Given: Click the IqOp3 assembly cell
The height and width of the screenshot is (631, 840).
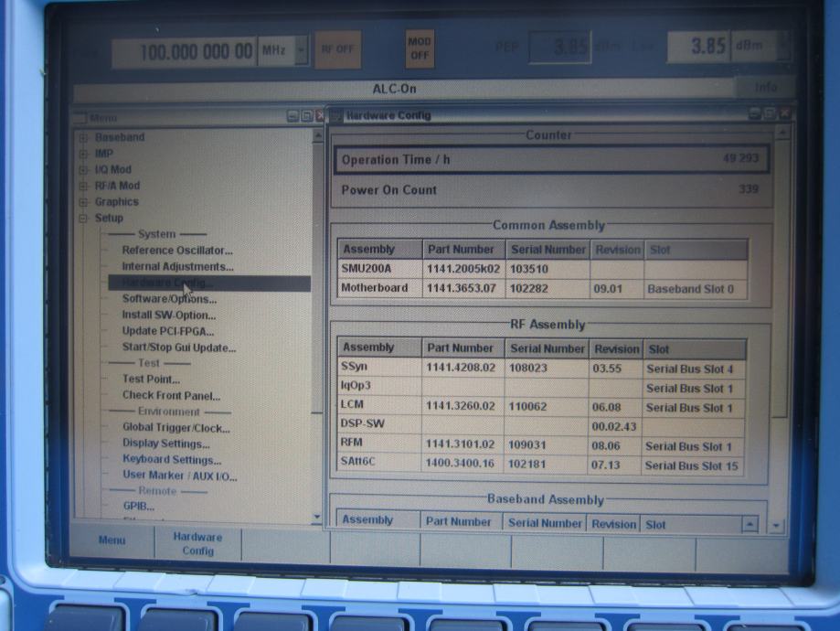Looking at the screenshot, I should tap(380, 386).
